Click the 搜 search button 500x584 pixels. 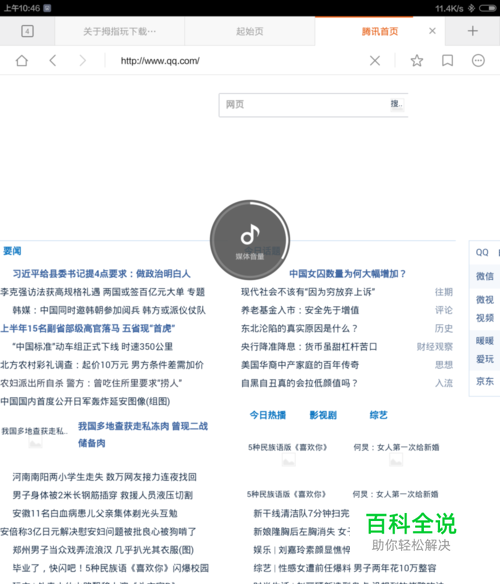[x=397, y=104]
